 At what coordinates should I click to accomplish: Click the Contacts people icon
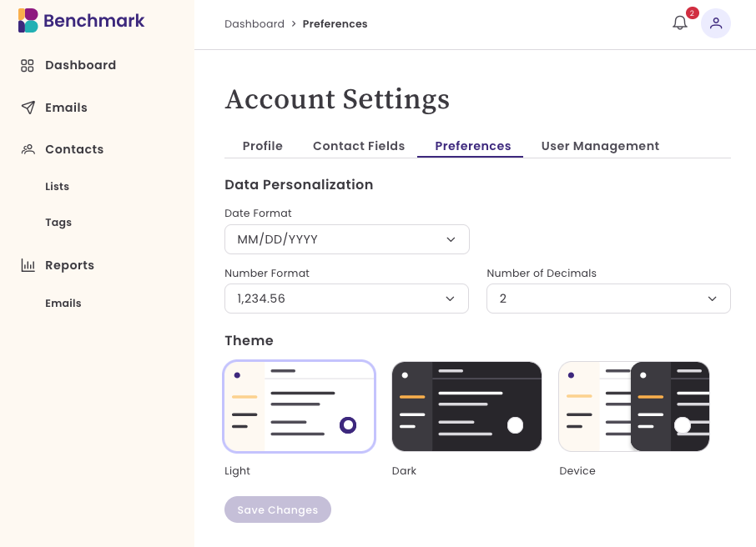click(28, 149)
